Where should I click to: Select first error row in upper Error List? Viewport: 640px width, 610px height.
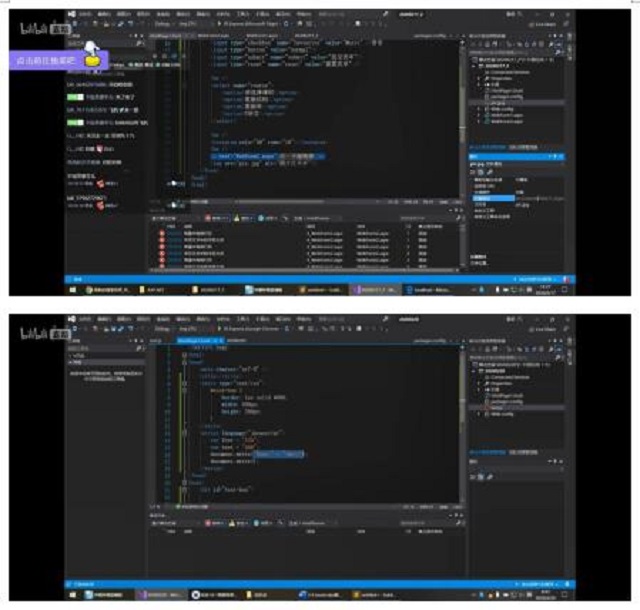(306, 234)
